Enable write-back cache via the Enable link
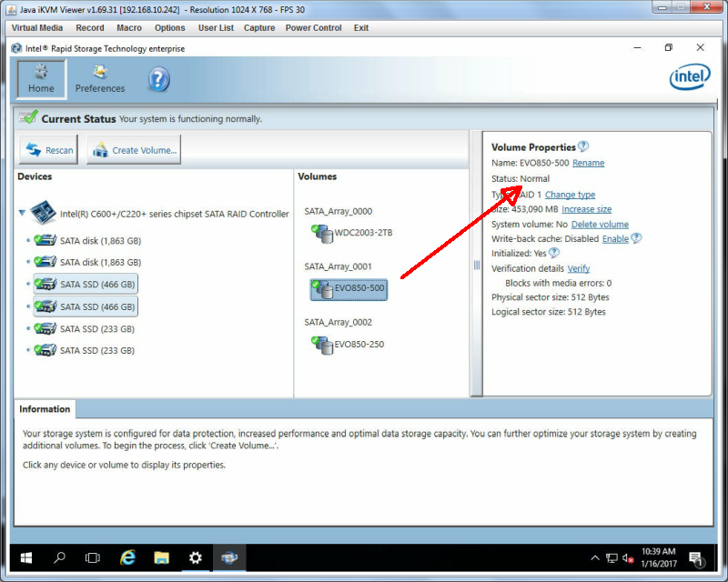Image resolution: width=728 pixels, height=582 pixels. tap(615, 239)
